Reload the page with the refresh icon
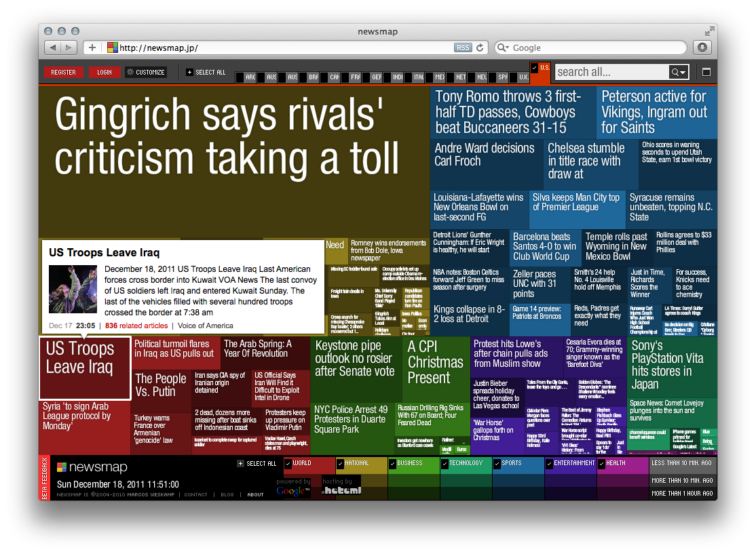 click(x=480, y=47)
